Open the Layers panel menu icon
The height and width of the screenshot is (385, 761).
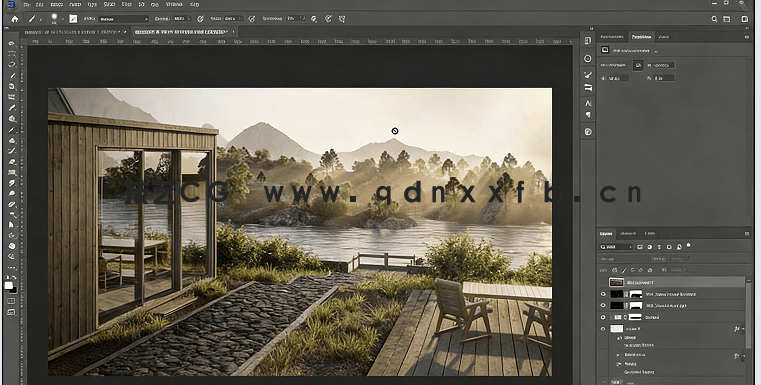click(x=746, y=234)
